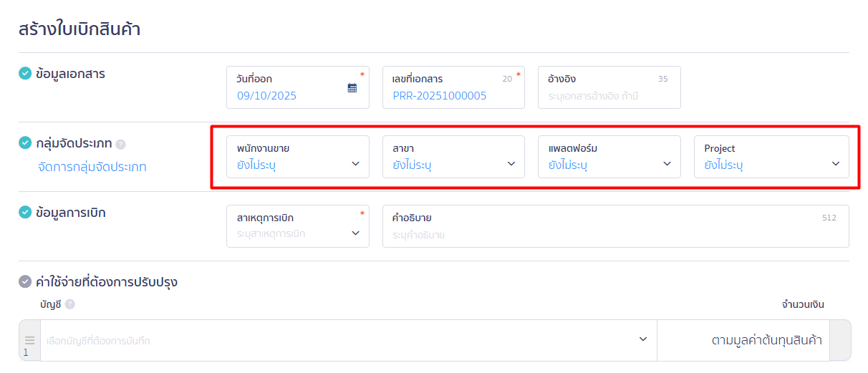
Task: Focus the อ้างอิง reference input field
Action: click(609, 95)
